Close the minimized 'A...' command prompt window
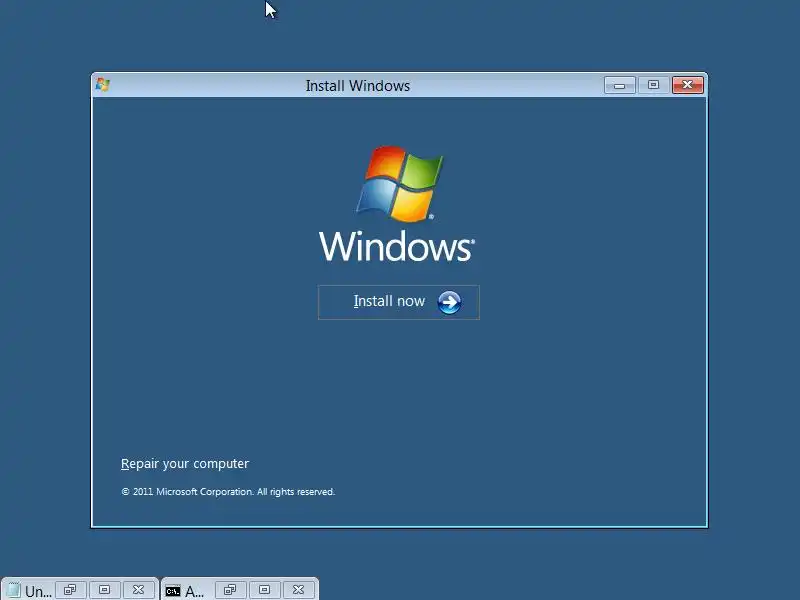Image resolution: width=800 pixels, height=600 pixels. pyautogui.click(x=298, y=590)
